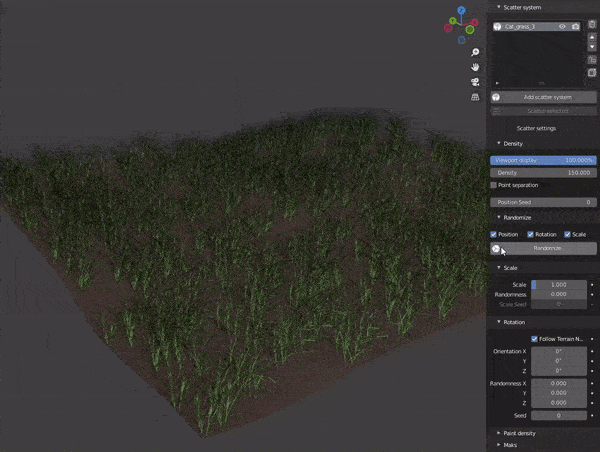Click the Scale Seed field

pos(559,304)
